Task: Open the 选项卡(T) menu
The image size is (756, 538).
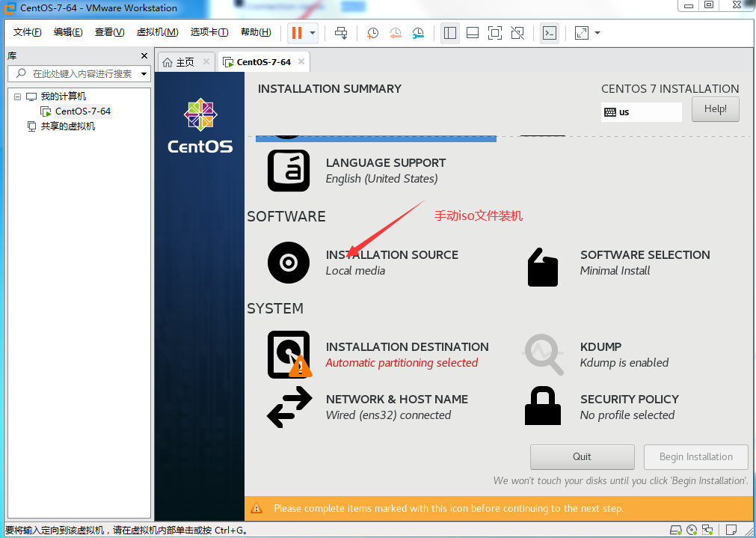Action: 209,32
